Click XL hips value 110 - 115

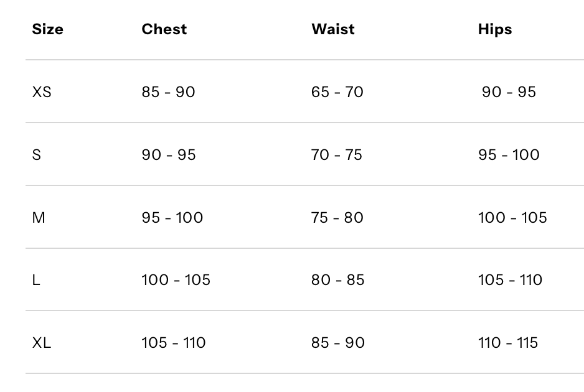point(508,343)
